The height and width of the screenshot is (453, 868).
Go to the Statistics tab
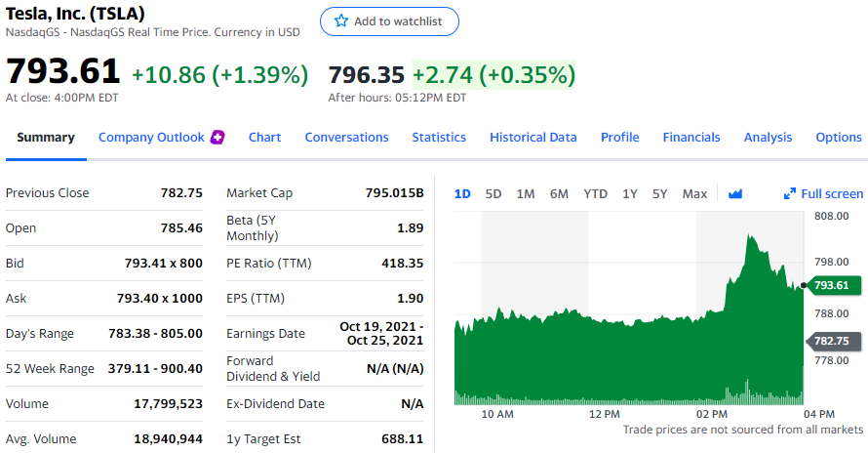coord(439,138)
